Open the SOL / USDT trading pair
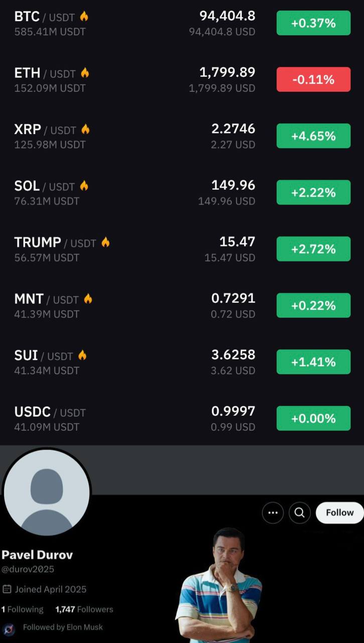This screenshot has width=364, height=643. coord(182,192)
